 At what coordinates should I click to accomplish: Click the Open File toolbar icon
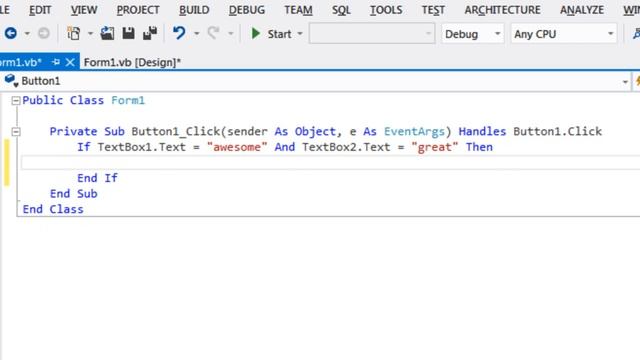[x=107, y=33]
